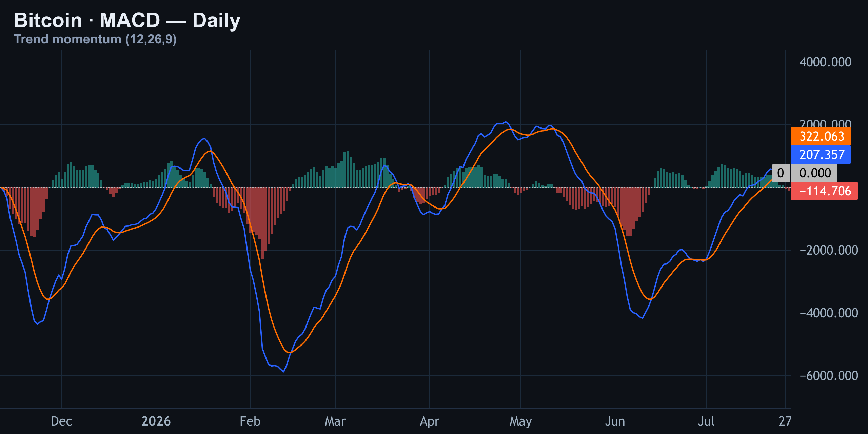Click the Apr date label
Image resolution: width=868 pixels, height=434 pixels.
pyautogui.click(x=429, y=421)
